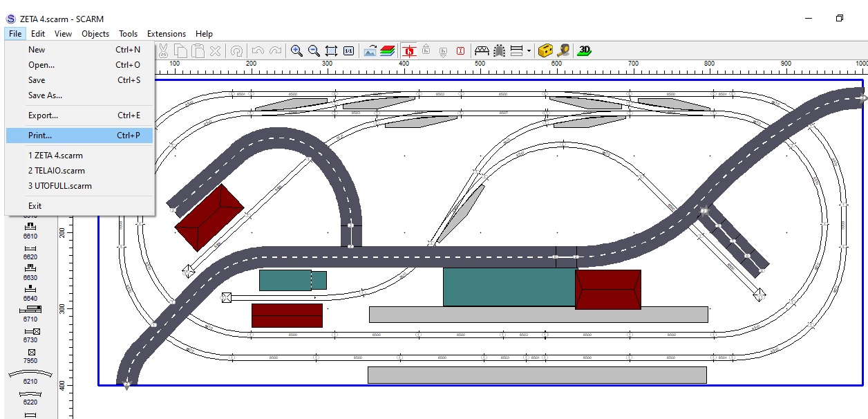Click the Zoom Out magnifier icon
This screenshot has width=868, height=419.
[x=314, y=50]
